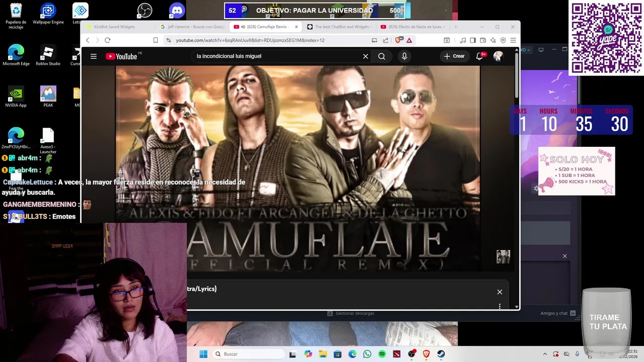Switch to jeff clarence Google search tab
Image resolution: width=644 pixels, height=362 pixels.
(193, 27)
